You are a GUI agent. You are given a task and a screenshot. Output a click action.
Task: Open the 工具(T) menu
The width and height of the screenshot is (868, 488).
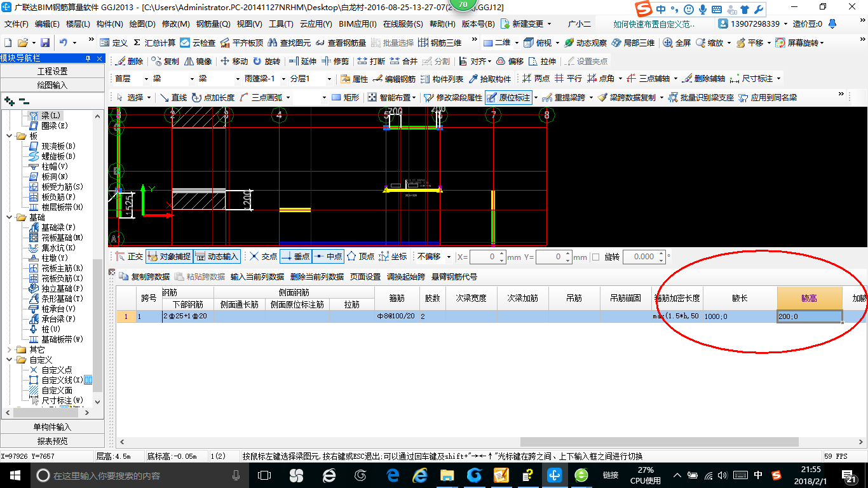pyautogui.click(x=281, y=24)
